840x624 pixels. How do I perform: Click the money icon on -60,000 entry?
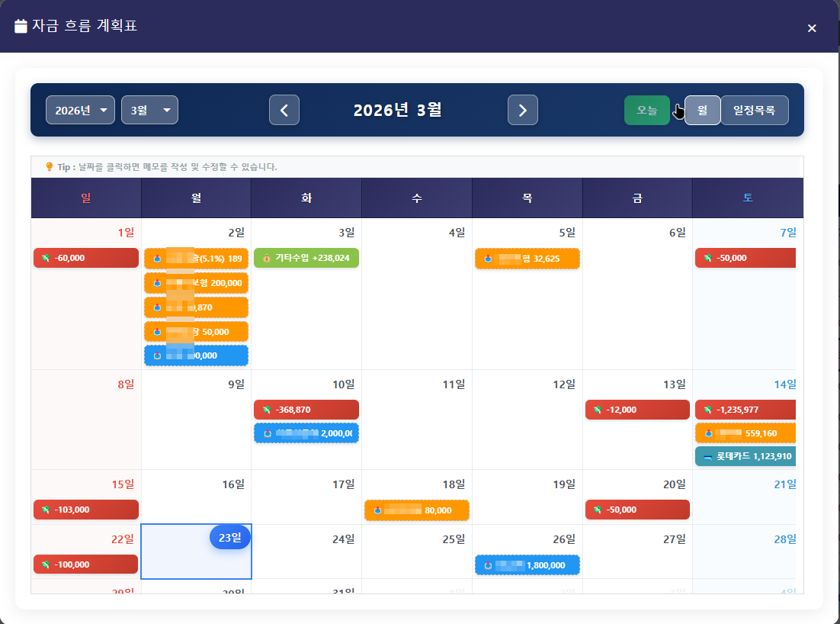click(46, 258)
